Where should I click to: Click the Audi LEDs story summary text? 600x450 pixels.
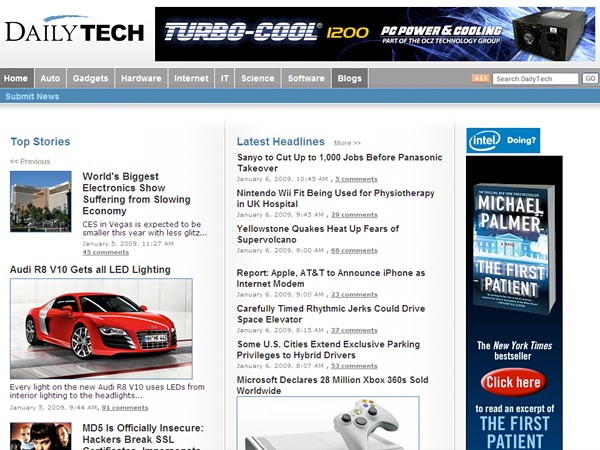coord(107,391)
